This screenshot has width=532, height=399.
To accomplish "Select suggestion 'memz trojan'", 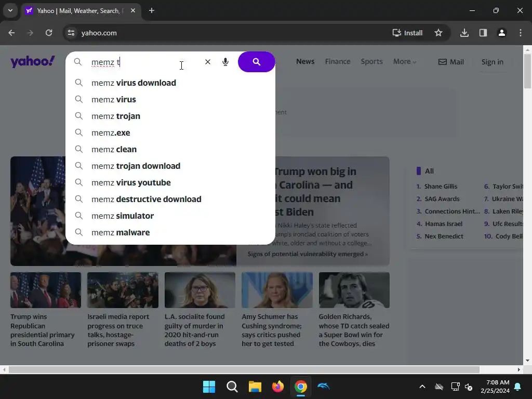I will (x=170, y=116).
